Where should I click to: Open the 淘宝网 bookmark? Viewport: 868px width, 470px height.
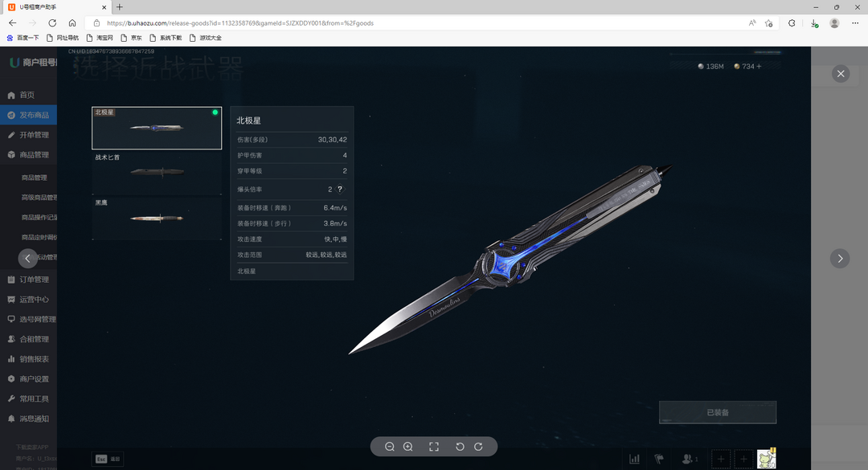tap(100, 38)
